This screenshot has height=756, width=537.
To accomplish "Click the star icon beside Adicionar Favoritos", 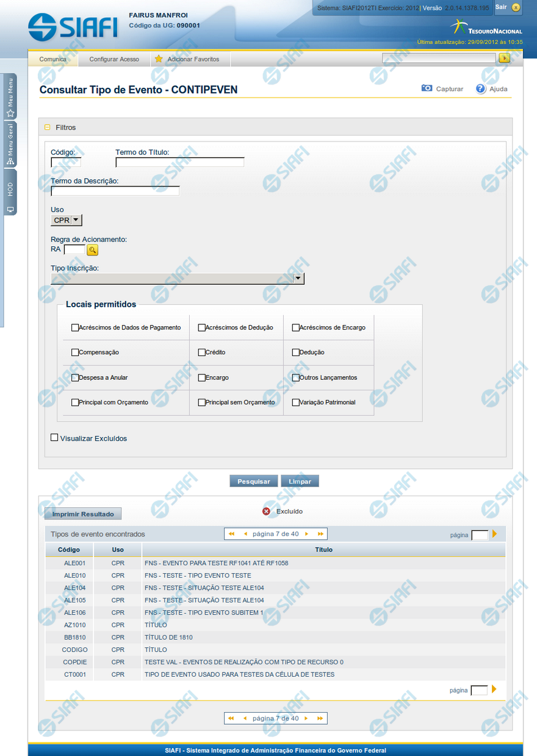I will (x=159, y=59).
